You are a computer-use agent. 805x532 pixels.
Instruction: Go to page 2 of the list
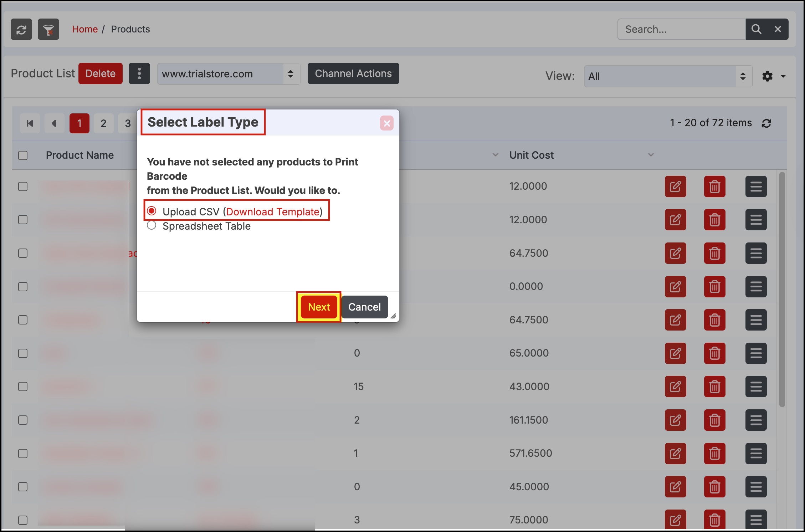click(103, 123)
